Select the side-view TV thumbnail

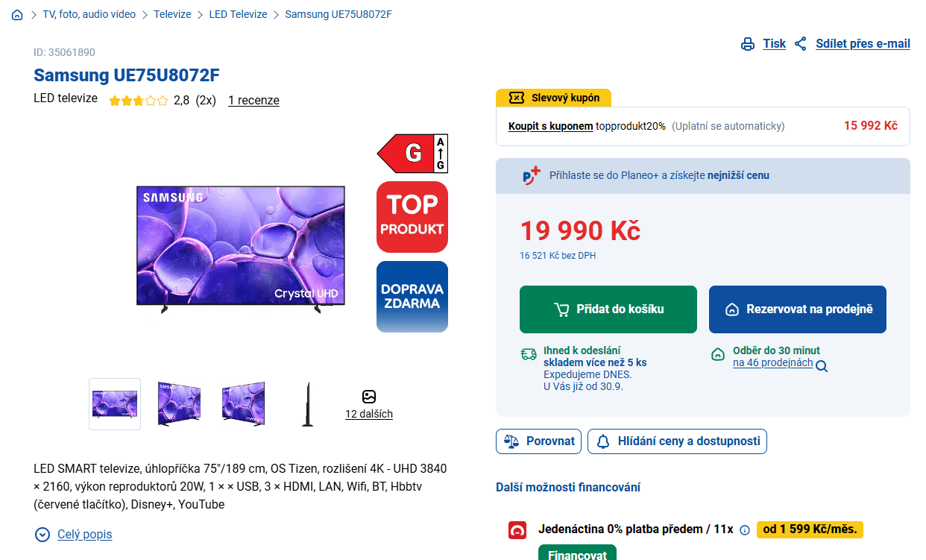(x=307, y=404)
